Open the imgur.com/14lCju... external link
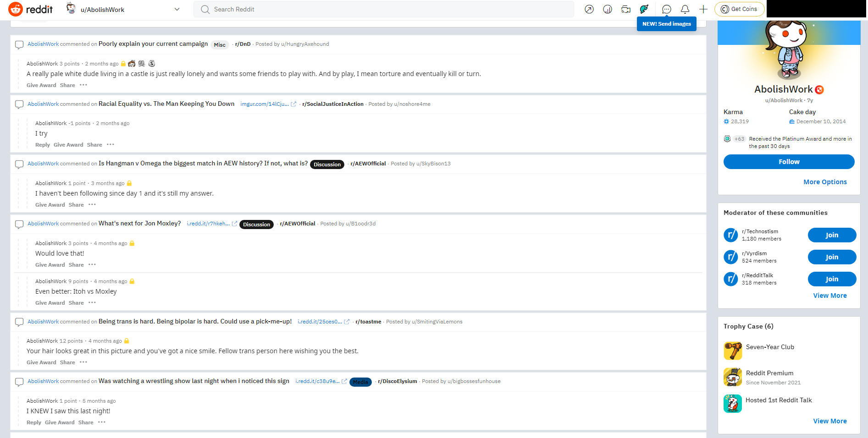 click(268, 104)
